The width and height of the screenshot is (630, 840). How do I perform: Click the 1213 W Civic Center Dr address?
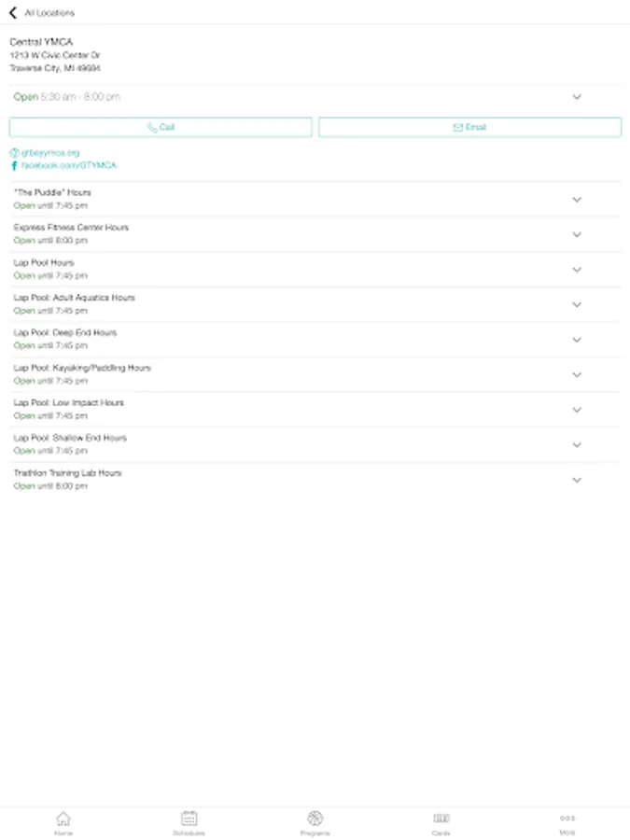pos(55,55)
